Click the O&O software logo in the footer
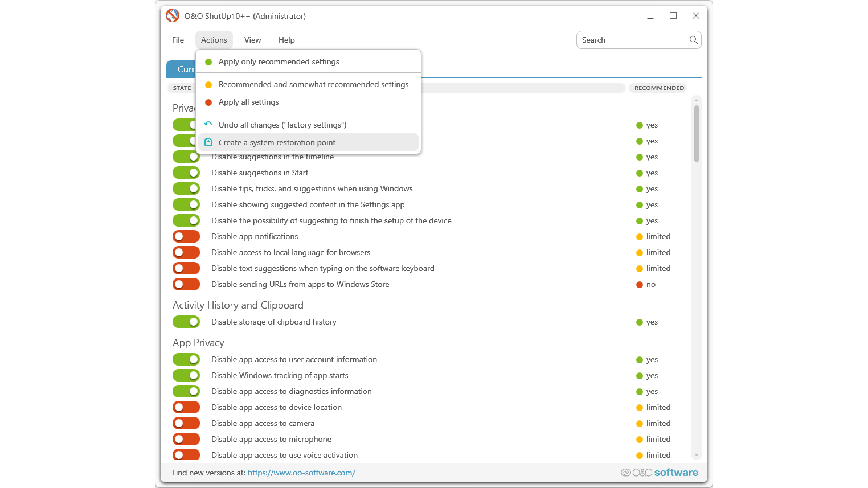The image size is (868, 488). (660, 473)
